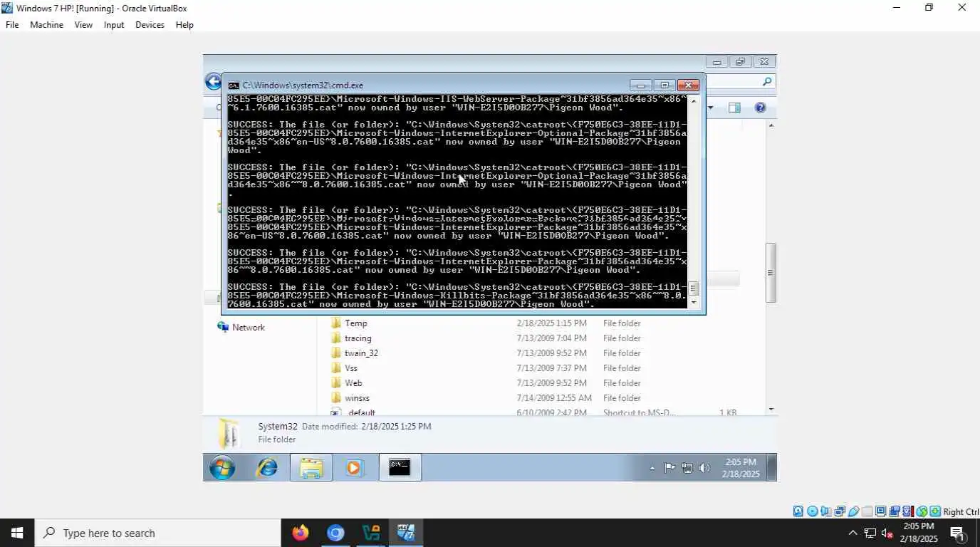Select the Temp folder
The height and width of the screenshot is (547, 980).
tap(356, 323)
